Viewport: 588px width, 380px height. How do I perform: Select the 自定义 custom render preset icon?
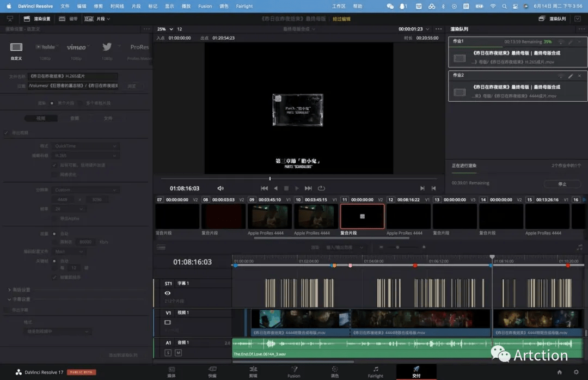coord(16,47)
